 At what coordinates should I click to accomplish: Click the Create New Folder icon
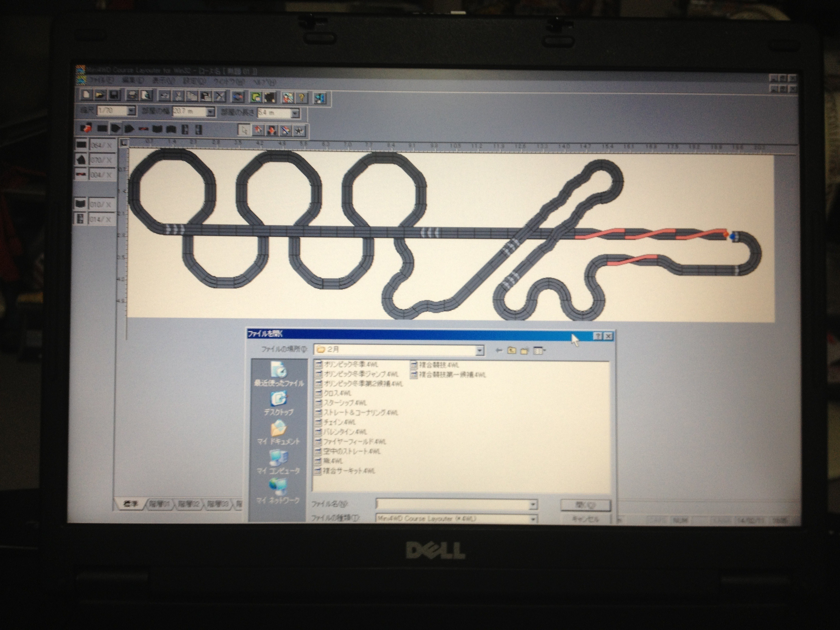pyautogui.click(x=524, y=351)
